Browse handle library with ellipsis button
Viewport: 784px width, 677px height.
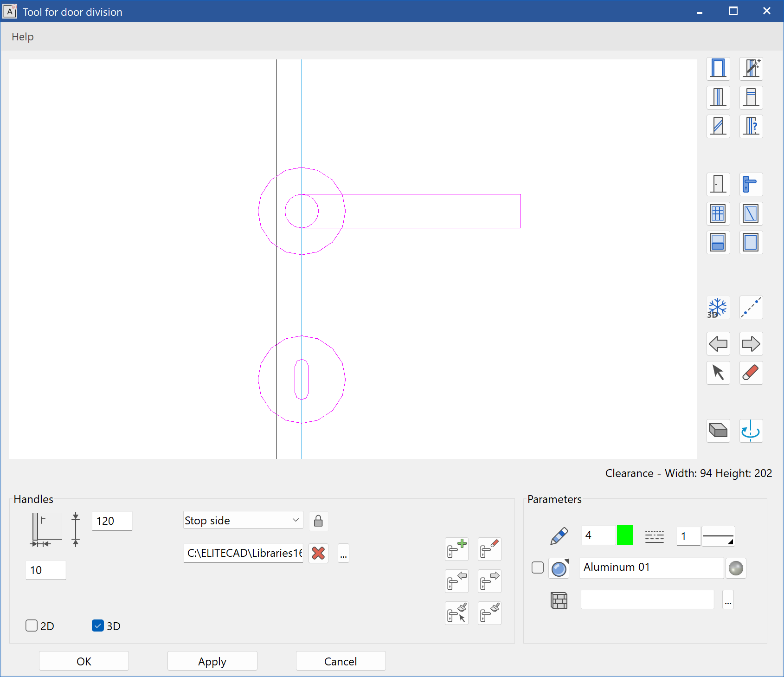pyautogui.click(x=343, y=553)
